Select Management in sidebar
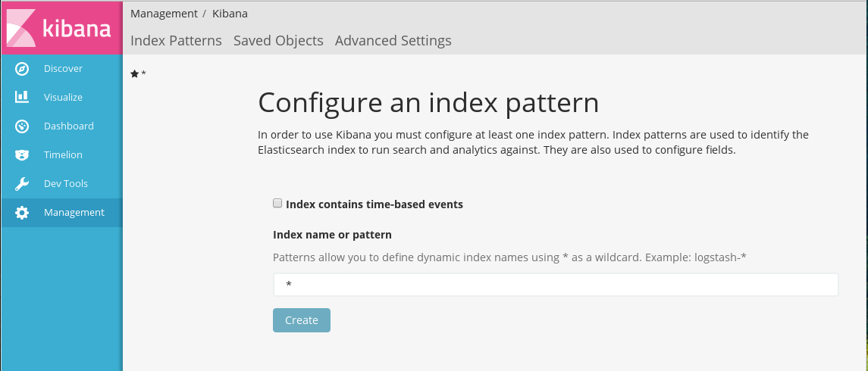Image resolution: width=868 pixels, height=371 pixels. pos(61,212)
